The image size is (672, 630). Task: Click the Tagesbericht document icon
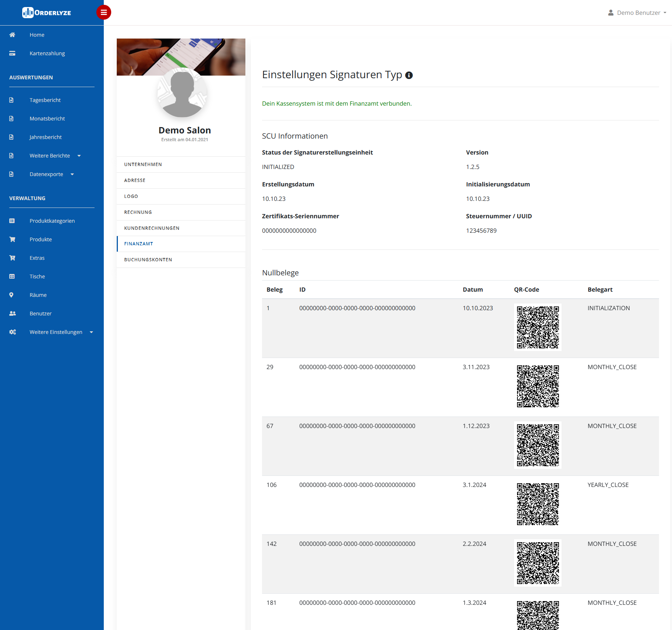click(11, 100)
